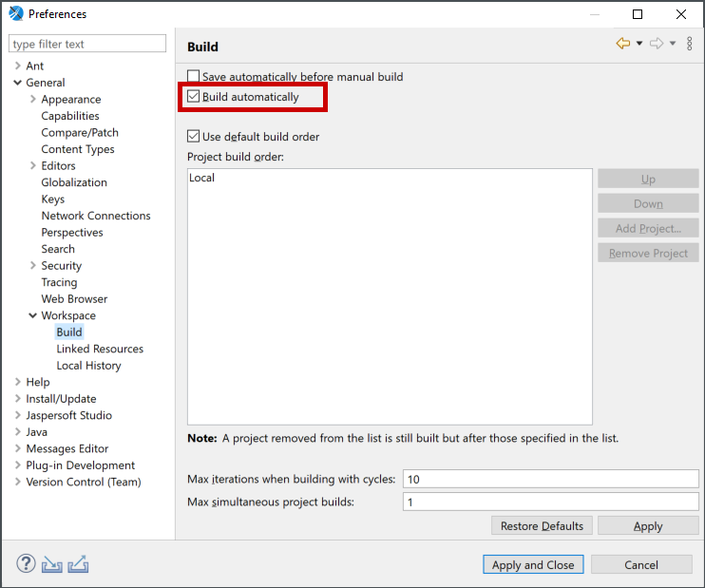Viewport: 705px width, 588px height.
Task: Click the back navigation arrow icon
Action: click(x=622, y=44)
